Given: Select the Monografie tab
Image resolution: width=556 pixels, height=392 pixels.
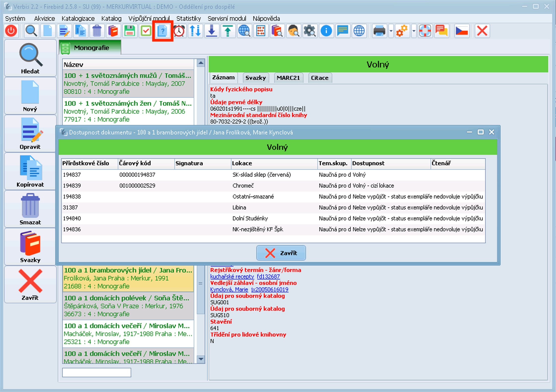Looking at the screenshot, I should (x=90, y=47).
